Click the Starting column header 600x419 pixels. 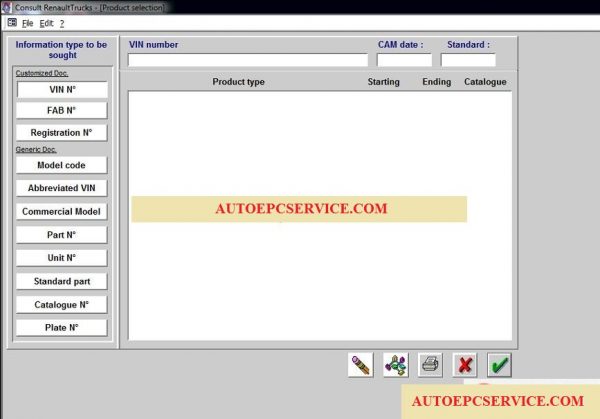click(x=383, y=82)
